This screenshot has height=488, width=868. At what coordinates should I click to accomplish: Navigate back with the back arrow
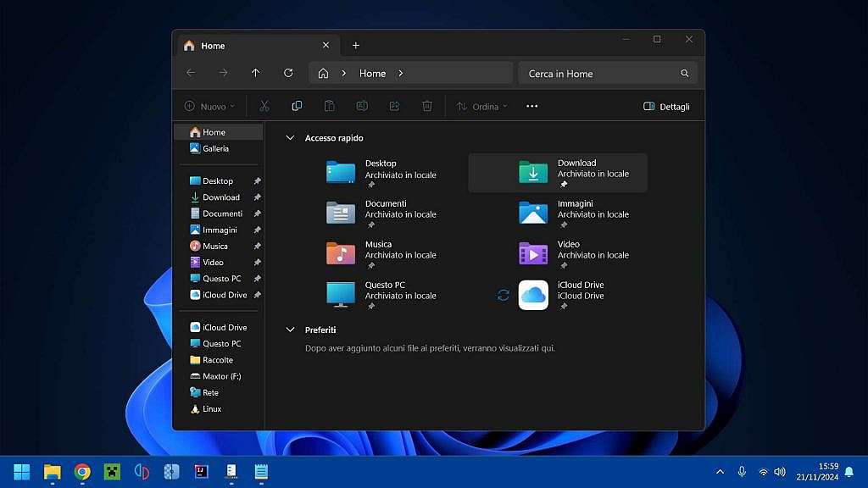point(190,73)
